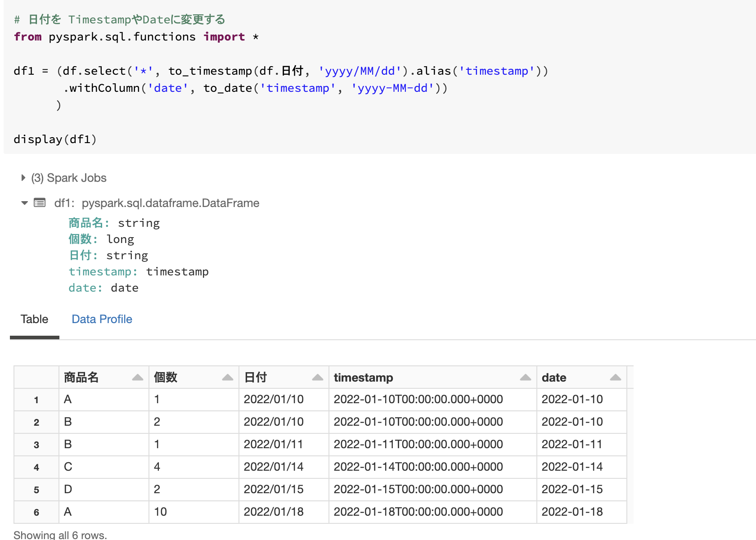The height and width of the screenshot is (540, 756).
Task: Sort by the timestamp column arrow
Action: click(x=526, y=378)
